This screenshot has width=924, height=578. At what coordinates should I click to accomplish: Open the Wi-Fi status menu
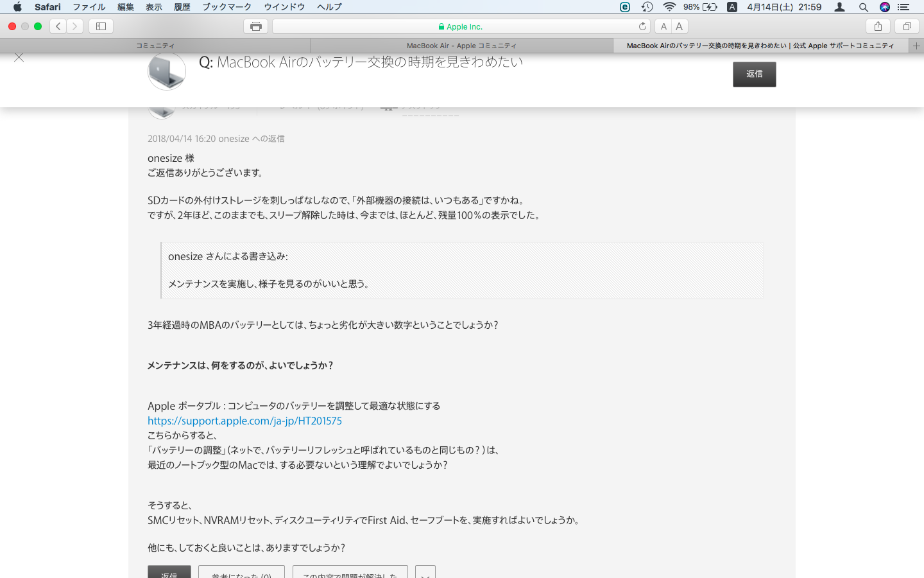(669, 7)
